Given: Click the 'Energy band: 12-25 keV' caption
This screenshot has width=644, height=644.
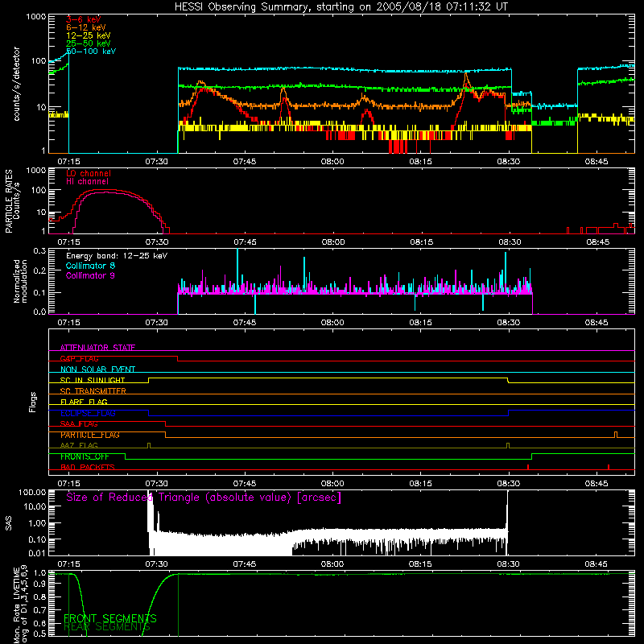Looking at the screenshot, I should tap(117, 256).
